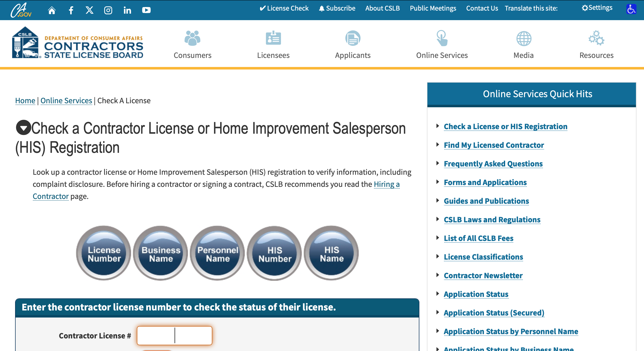Open the CSLB Instagram page

point(108,10)
